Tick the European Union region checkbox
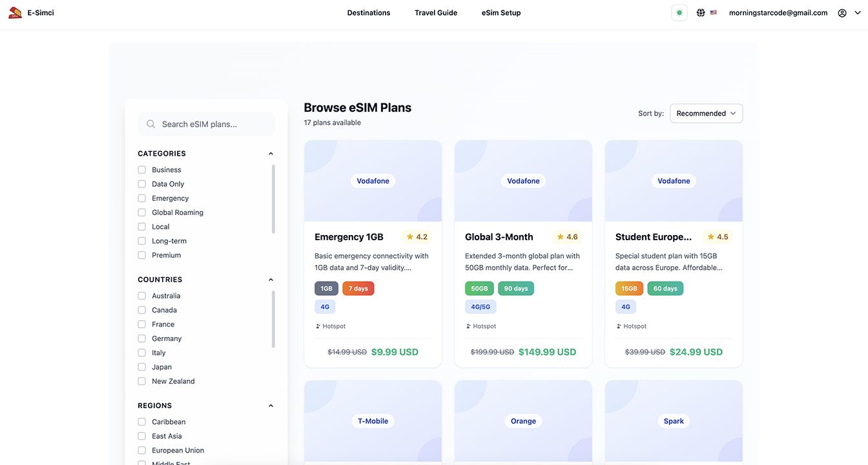 (142, 450)
